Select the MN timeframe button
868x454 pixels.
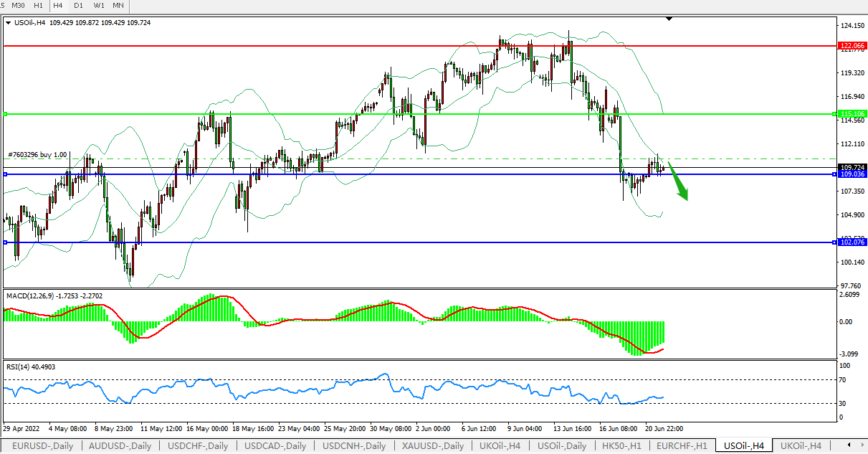tap(118, 6)
